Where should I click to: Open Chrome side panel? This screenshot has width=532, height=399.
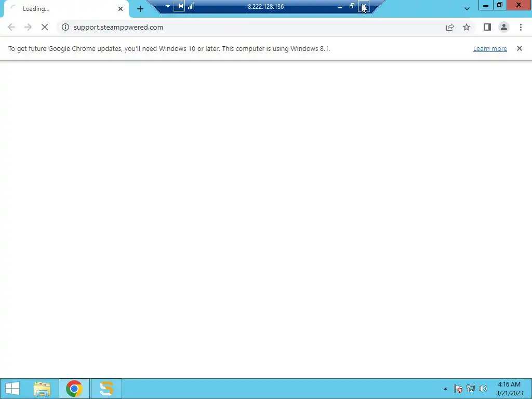click(487, 27)
